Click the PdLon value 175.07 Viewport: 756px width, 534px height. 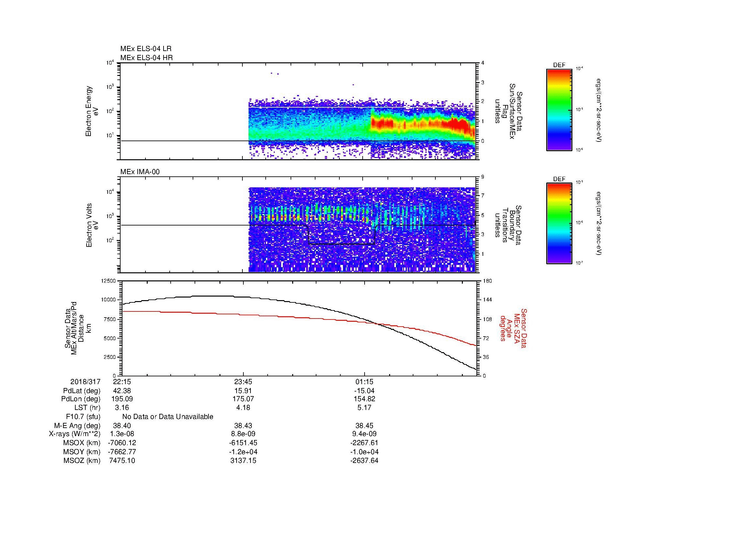[243, 399]
